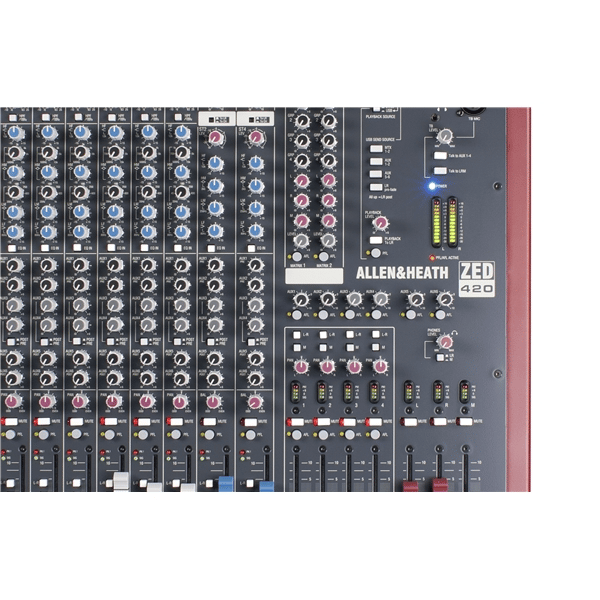Engage the Group 2 M routing button
Screen dimensions: 600x600
point(323,347)
